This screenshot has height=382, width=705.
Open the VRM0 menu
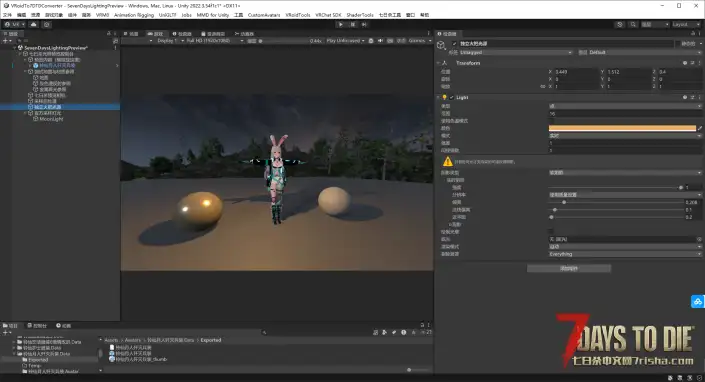pos(102,15)
